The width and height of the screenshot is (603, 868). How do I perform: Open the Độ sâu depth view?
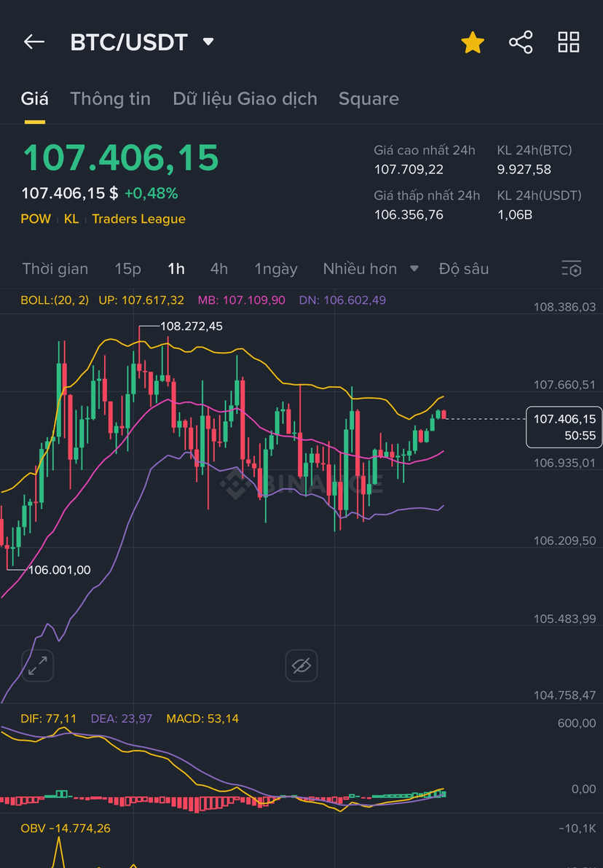(x=464, y=268)
